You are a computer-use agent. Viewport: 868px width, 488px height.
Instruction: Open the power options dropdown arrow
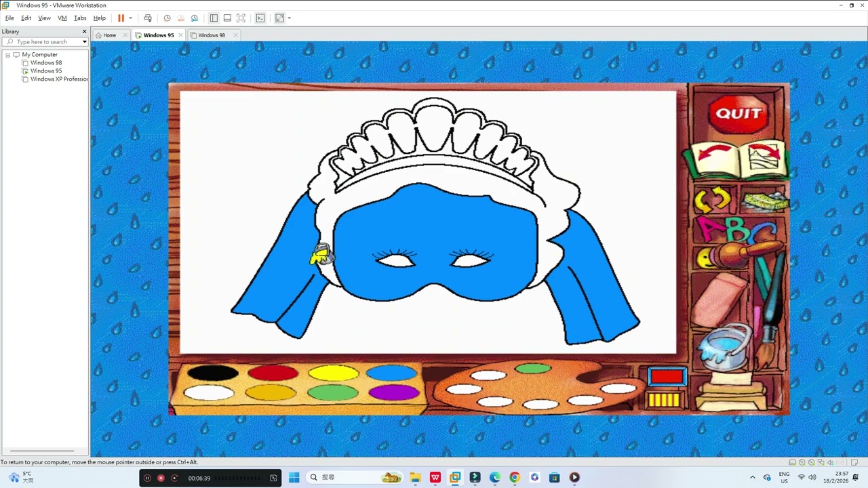pos(130,18)
